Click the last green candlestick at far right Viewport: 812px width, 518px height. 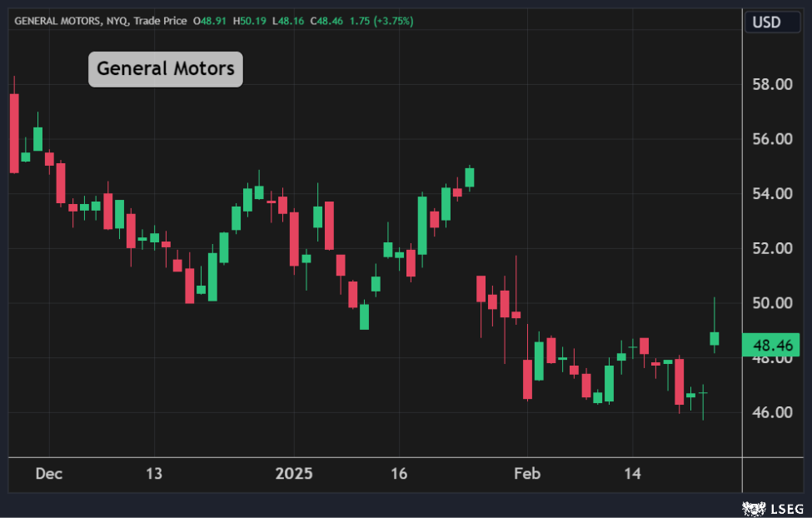tap(715, 338)
